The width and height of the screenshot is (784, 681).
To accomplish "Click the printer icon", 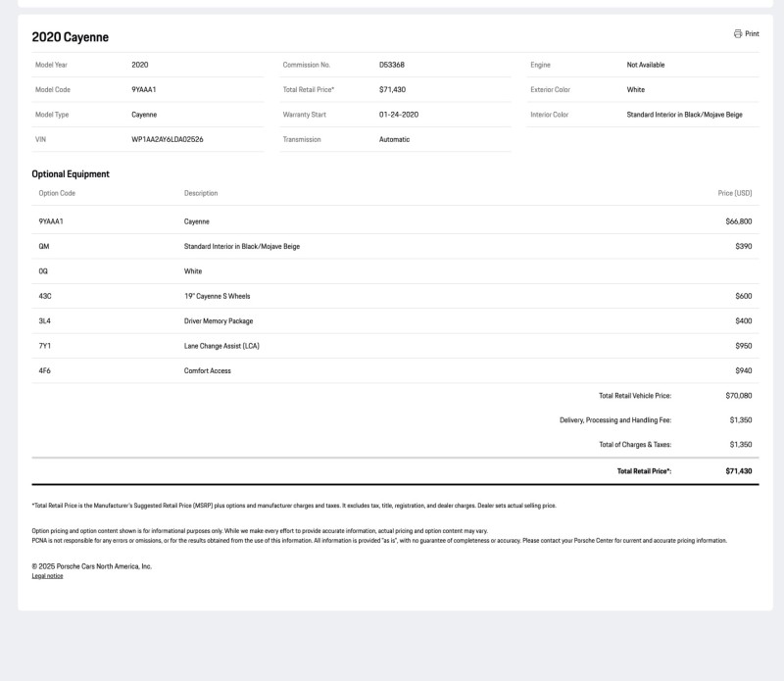I will [738, 33].
